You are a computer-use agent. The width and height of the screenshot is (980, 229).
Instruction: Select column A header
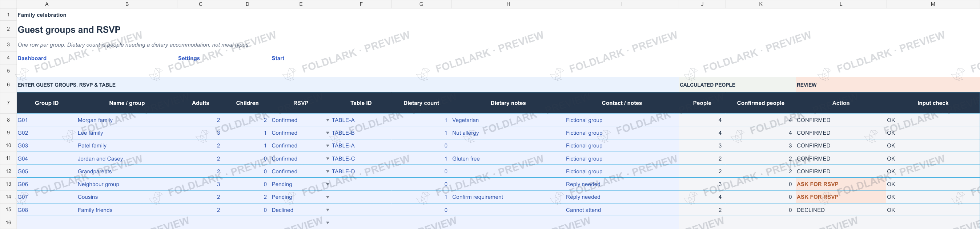click(47, 4)
